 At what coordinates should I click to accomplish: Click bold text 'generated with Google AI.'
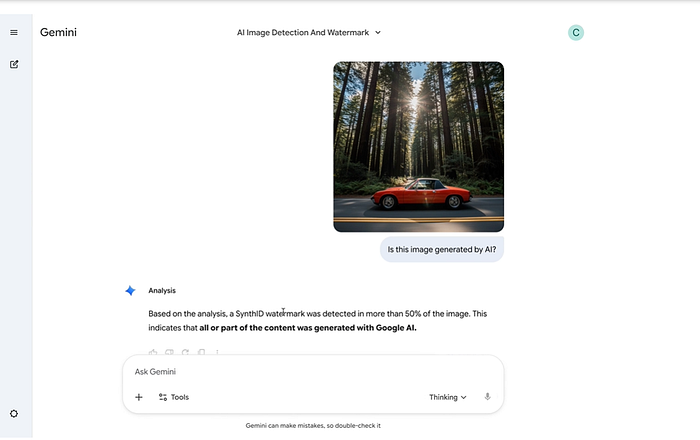pyautogui.click(x=365, y=328)
